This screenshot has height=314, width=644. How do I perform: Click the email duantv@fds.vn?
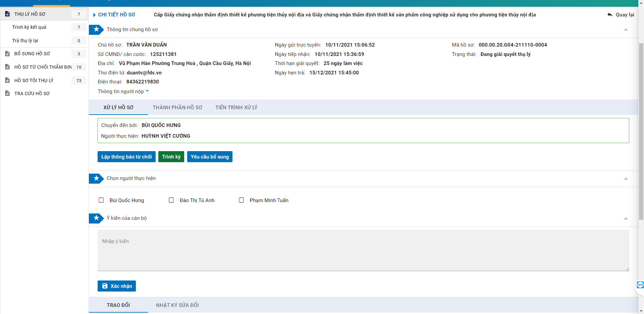pyautogui.click(x=144, y=73)
